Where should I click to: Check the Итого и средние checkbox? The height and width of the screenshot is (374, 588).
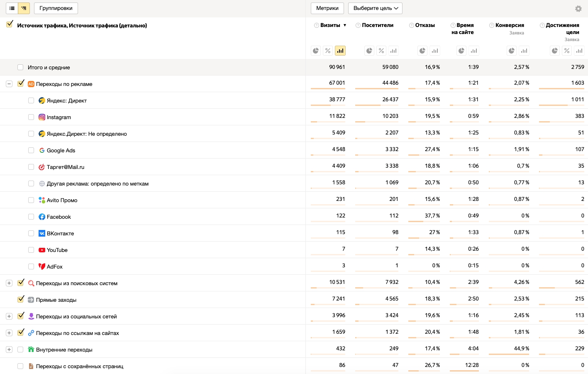tap(20, 67)
